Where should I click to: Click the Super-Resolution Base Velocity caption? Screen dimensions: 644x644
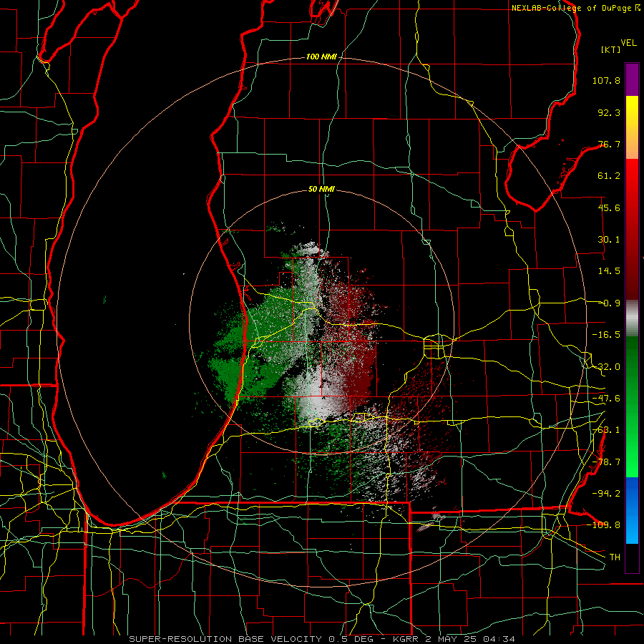pos(322,639)
